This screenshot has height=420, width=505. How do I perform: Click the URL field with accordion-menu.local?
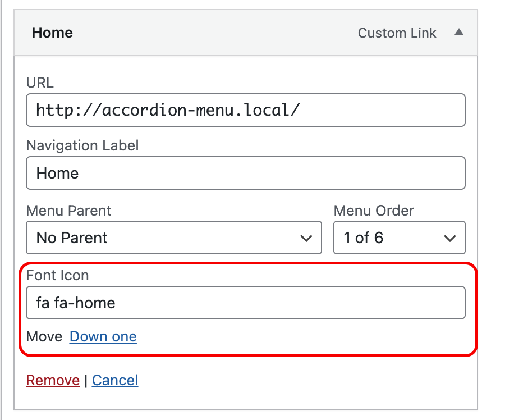click(x=245, y=110)
